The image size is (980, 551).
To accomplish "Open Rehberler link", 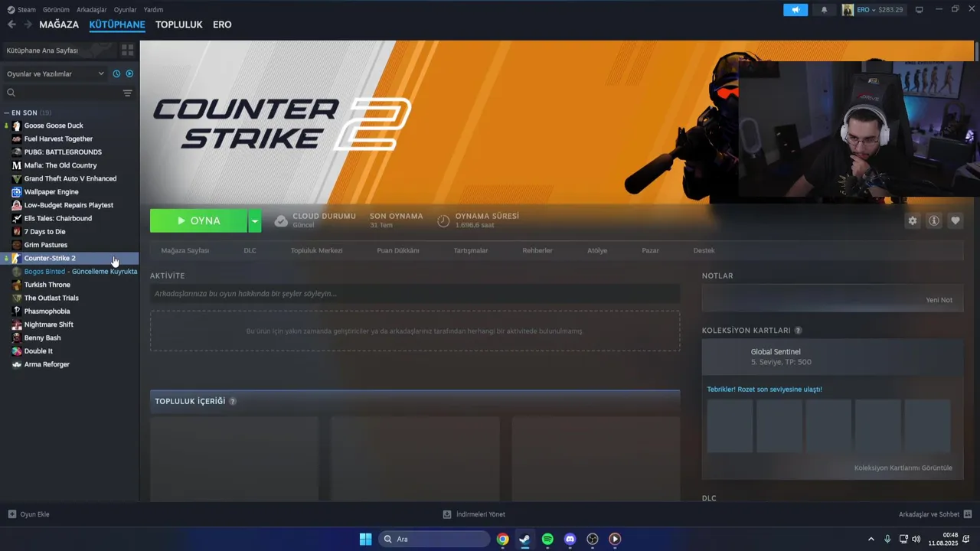I will click(537, 250).
